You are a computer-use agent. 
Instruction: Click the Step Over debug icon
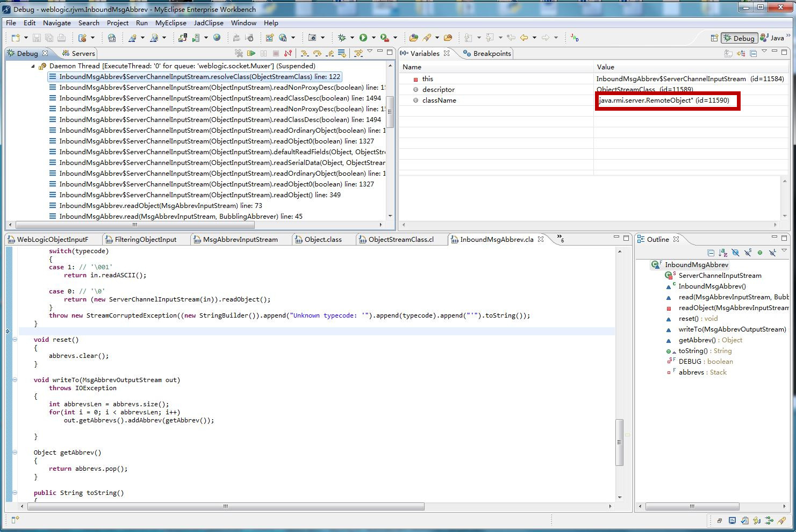[317, 53]
